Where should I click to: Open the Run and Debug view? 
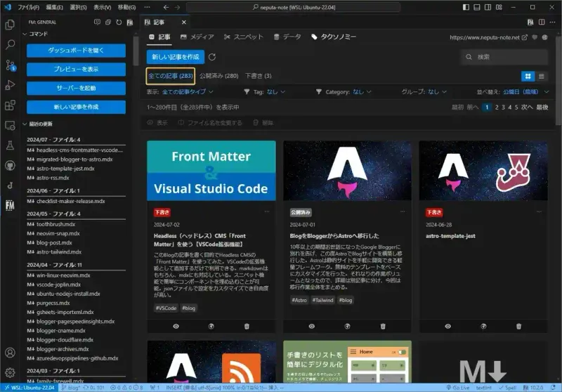click(10, 85)
